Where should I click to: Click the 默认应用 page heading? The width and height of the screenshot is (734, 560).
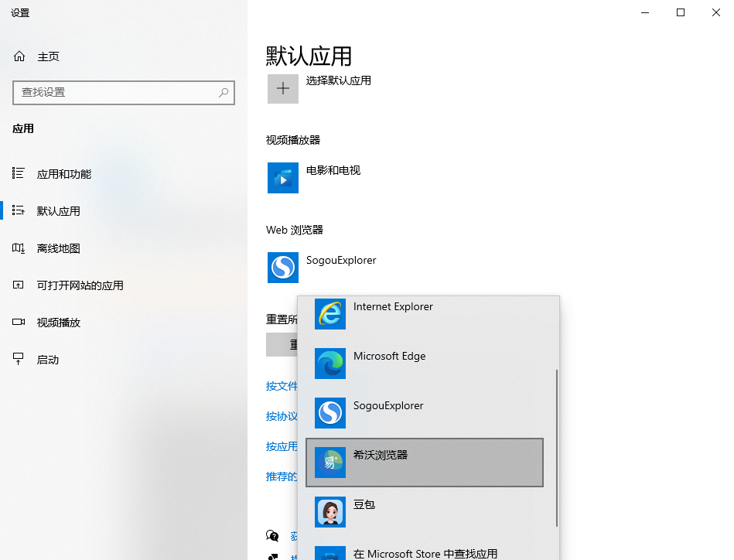tap(309, 56)
